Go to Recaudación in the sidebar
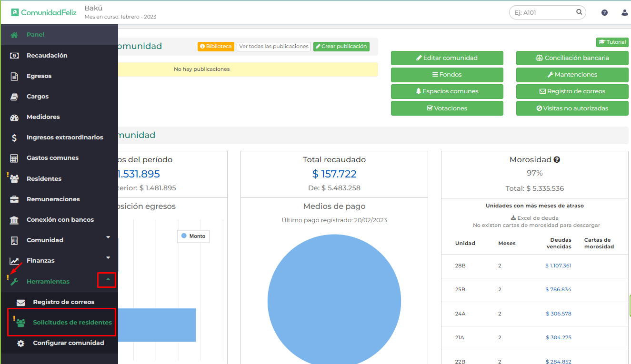 (x=47, y=56)
